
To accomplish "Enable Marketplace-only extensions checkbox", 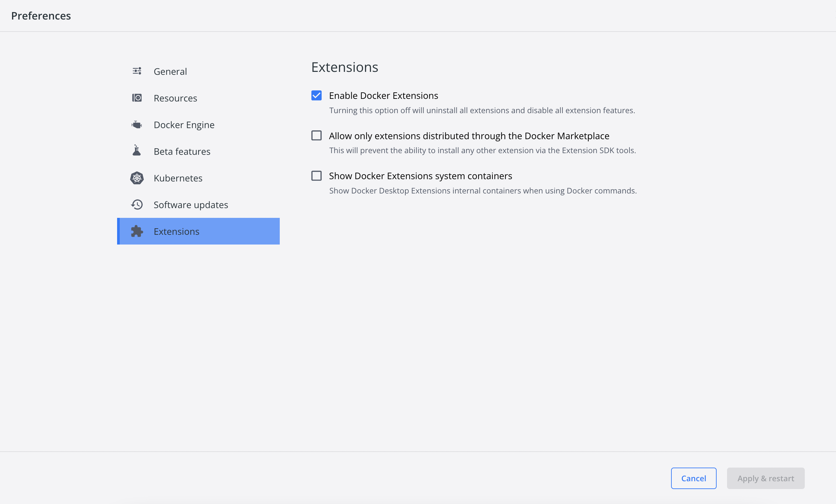I will (x=316, y=136).
